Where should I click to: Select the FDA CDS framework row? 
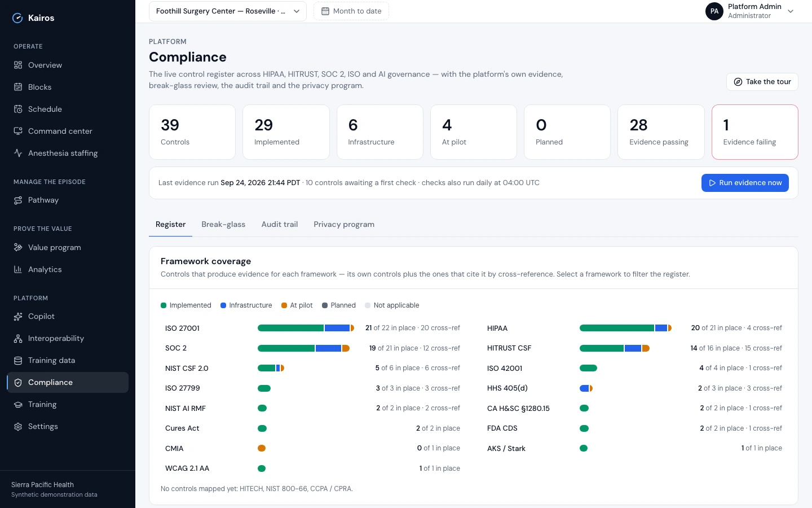(634, 428)
